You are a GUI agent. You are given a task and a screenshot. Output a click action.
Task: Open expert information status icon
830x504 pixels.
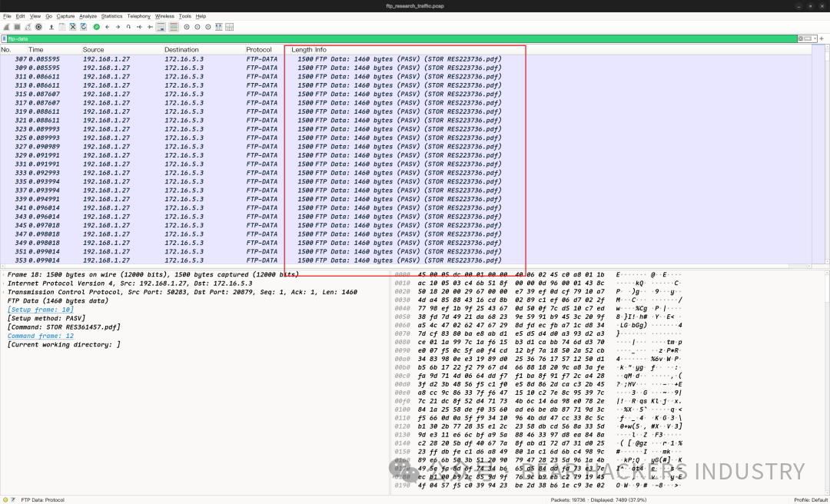coord(5,499)
